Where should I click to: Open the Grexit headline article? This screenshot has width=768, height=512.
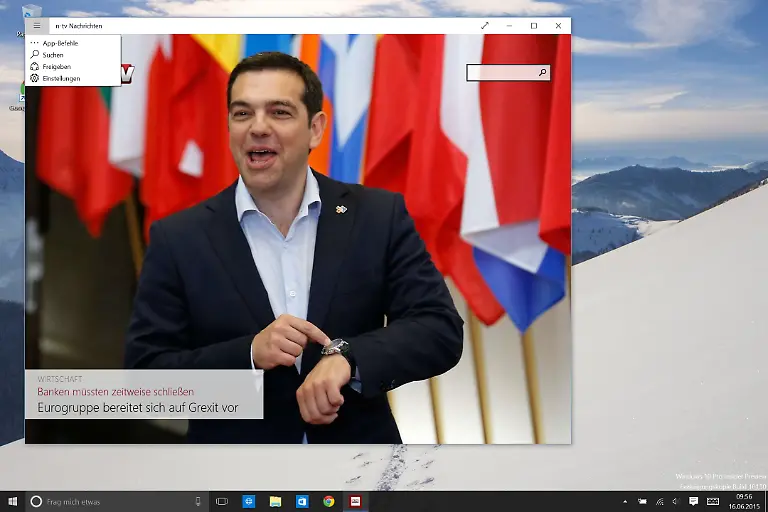(x=137, y=408)
